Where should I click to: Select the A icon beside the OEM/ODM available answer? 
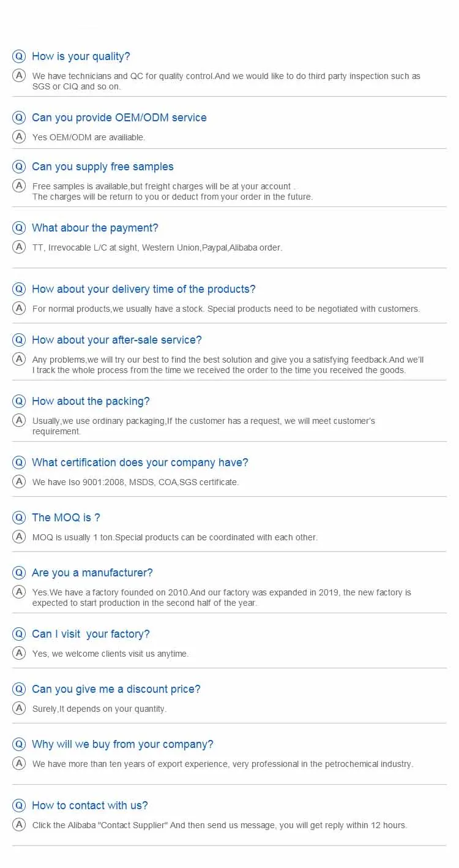click(20, 137)
